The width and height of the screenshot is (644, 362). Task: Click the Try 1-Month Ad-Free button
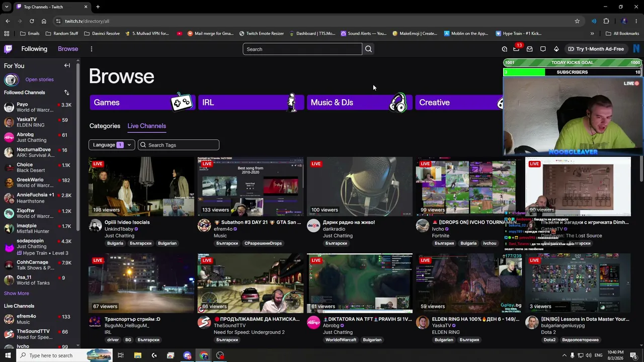(596, 49)
